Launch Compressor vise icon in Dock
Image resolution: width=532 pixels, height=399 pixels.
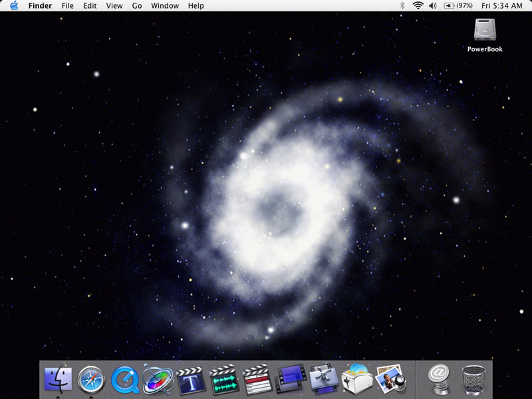tap(324, 379)
